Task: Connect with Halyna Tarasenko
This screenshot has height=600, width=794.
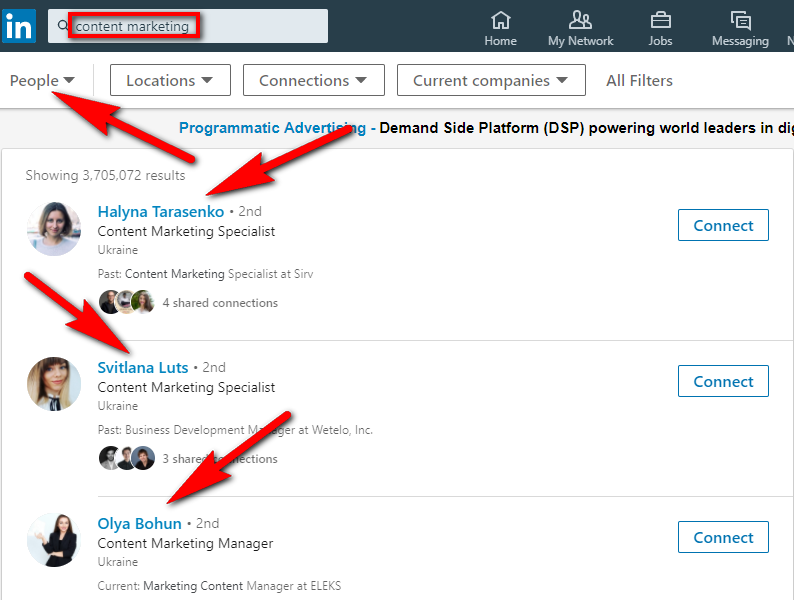Action: (x=723, y=225)
